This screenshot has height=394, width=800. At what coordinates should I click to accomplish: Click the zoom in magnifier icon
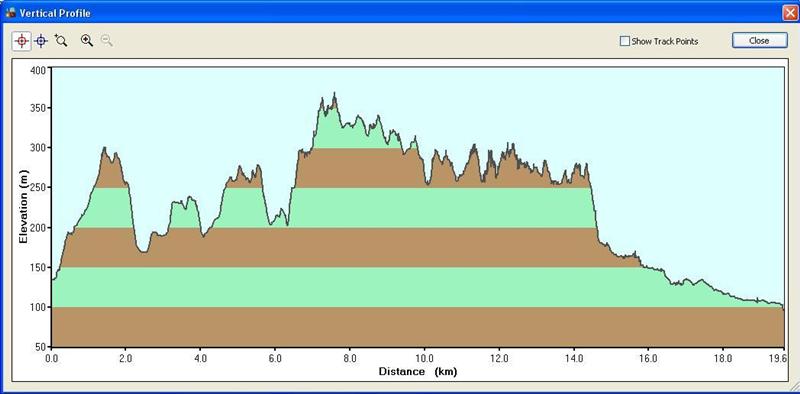pyautogui.click(x=87, y=41)
